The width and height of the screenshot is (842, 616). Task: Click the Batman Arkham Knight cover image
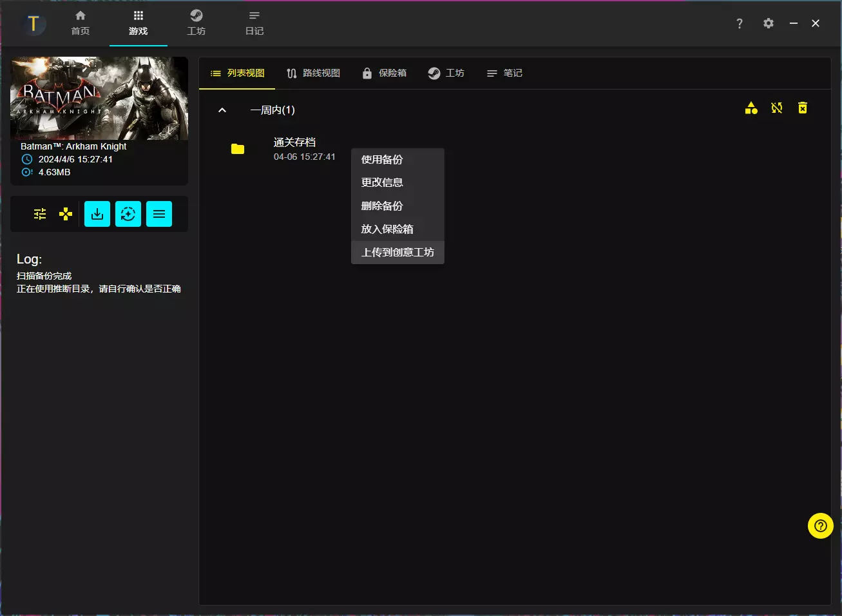click(x=99, y=98)
